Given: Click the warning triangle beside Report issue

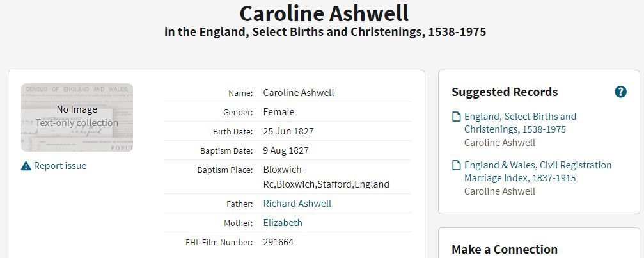Looking at the screenshot, I should point(26,166).
